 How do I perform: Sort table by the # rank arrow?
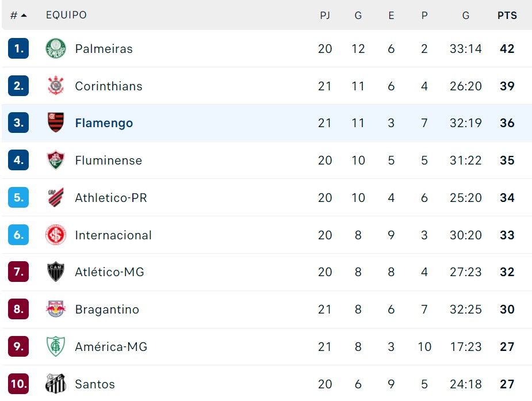click(24, 16)
